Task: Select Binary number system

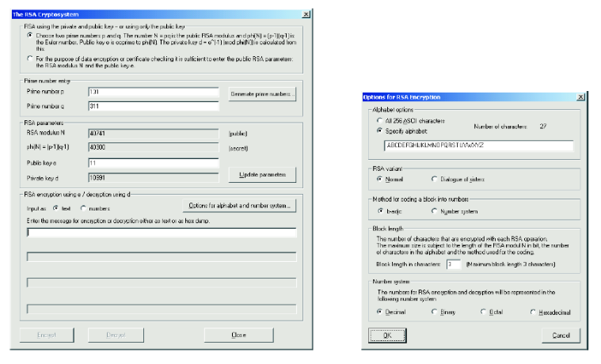Action: pos(434,312)
